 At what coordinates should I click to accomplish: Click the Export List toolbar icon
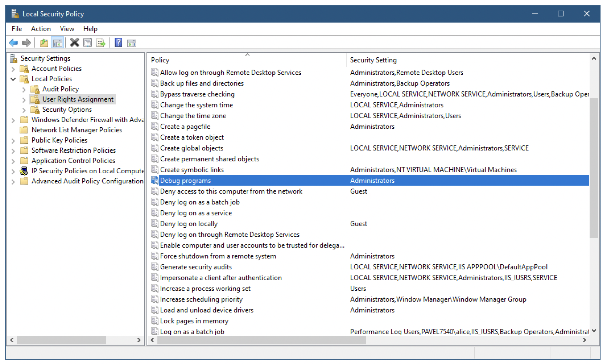pos(101,43)
